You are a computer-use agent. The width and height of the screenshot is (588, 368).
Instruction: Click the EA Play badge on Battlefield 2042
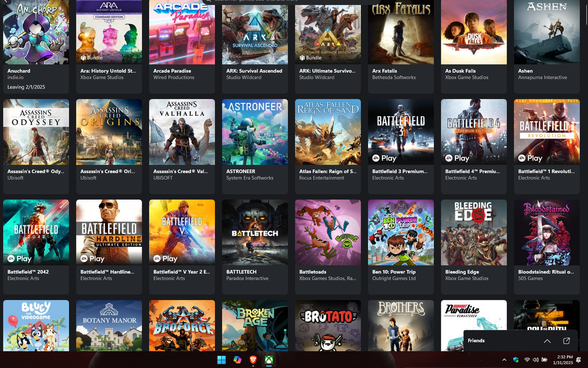pos(19,259)
